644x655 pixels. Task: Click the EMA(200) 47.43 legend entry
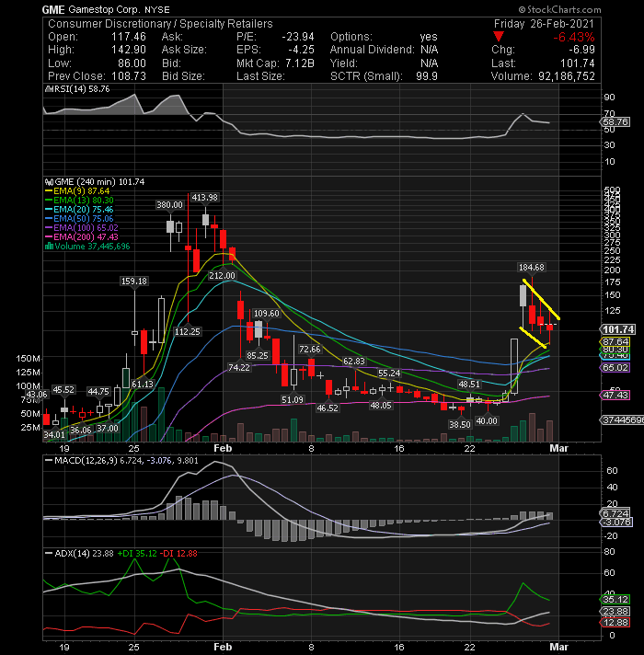[x=82, y=236]
